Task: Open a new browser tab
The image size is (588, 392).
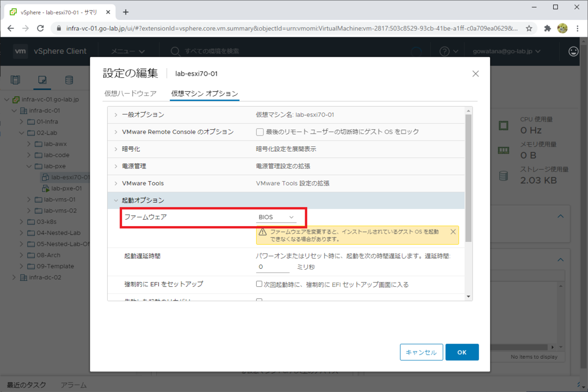Action: (x=125, y=12)
